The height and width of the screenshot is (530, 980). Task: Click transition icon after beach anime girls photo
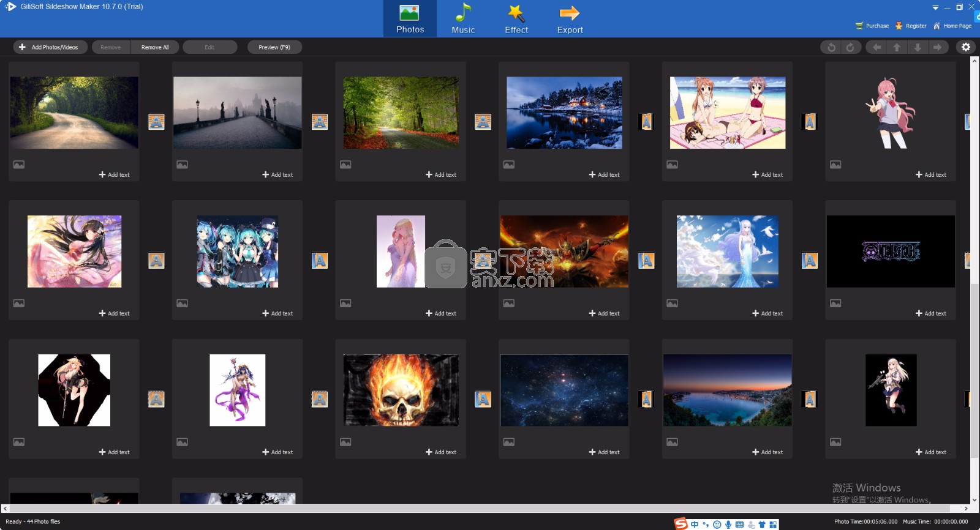coord(810,122)
